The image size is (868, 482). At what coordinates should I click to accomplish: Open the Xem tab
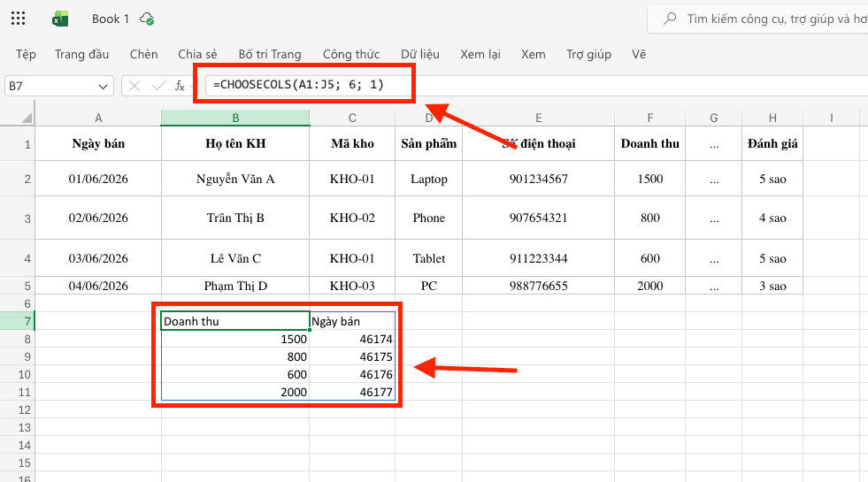tap(533, 54)
